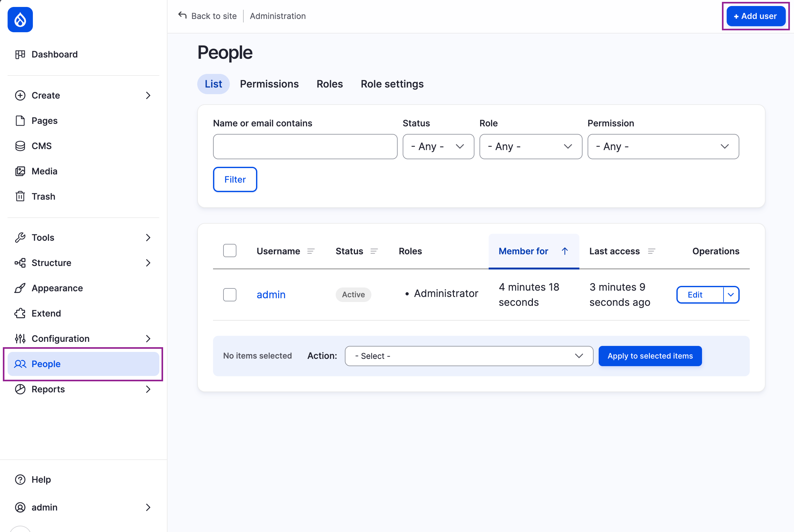Click the Active status badge
Screen dimensions: 794x532
pyautogui.click(x=353, y=294)
